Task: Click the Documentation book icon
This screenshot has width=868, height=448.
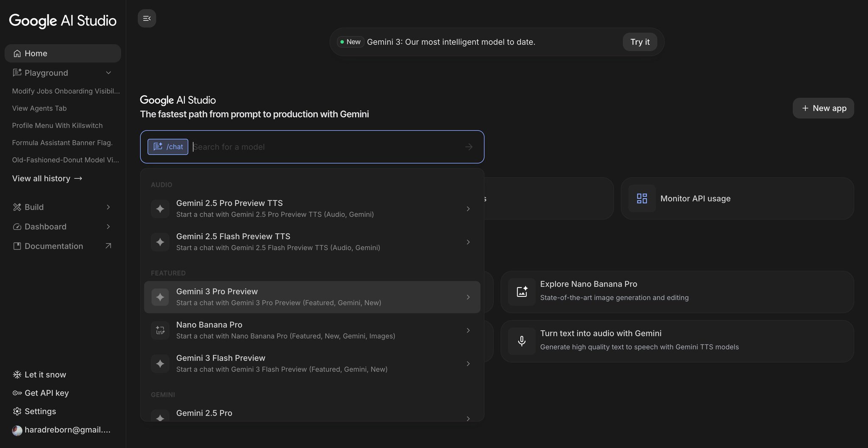Action: point(17,246)
